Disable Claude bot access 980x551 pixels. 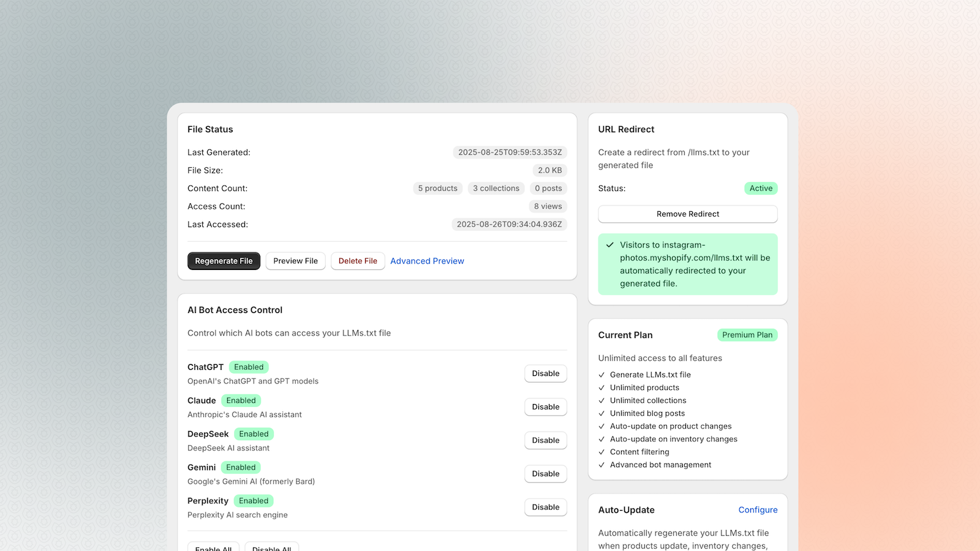pyautogui.click(x=545, y=407)
